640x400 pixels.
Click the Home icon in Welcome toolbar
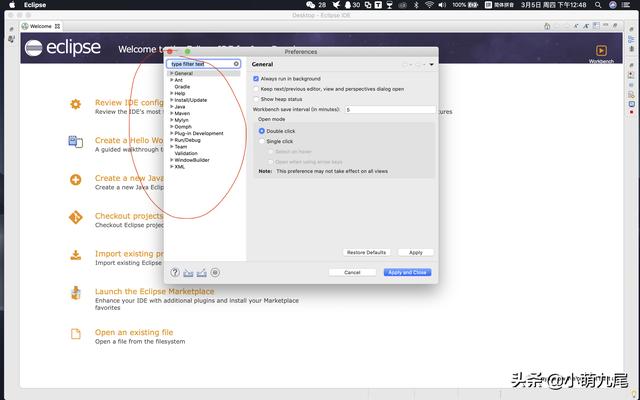(547, 26)
